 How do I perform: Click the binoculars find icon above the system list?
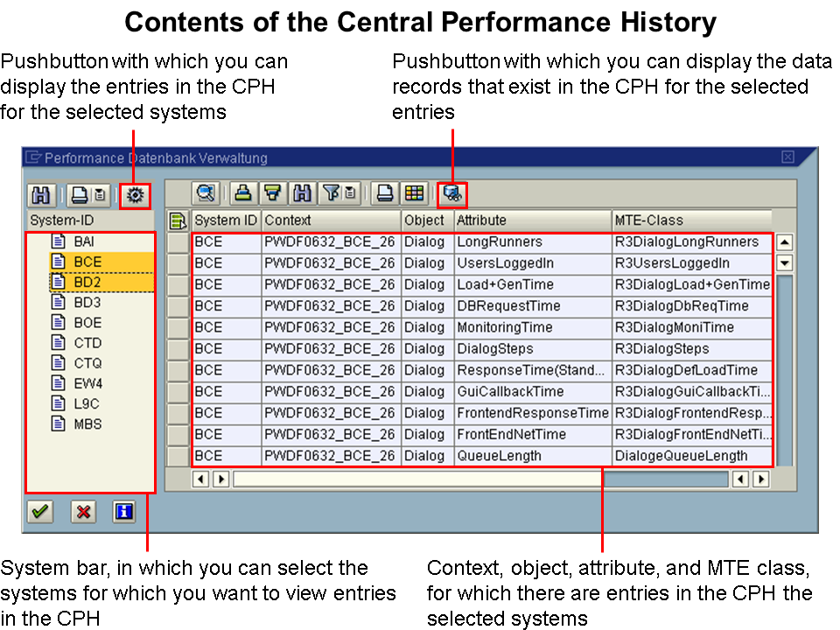pos(40,195)
